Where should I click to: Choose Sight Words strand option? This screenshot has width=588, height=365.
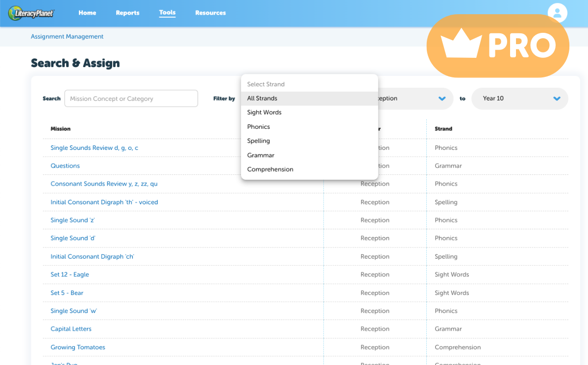pyautogui.click(x=264, y=113)
